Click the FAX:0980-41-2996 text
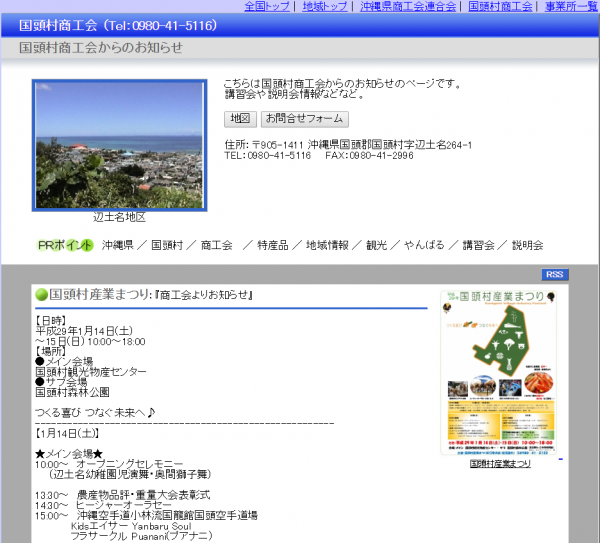 click(369, 155)
